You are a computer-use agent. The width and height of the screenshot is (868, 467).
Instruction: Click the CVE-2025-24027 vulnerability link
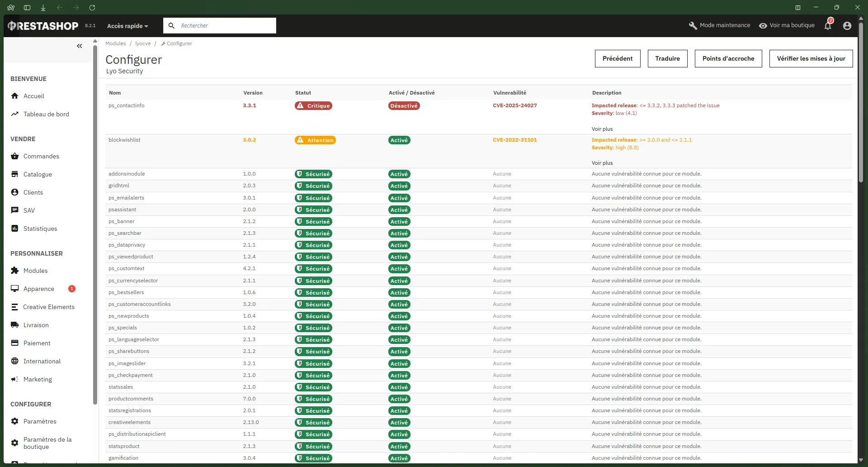[515, 105]
